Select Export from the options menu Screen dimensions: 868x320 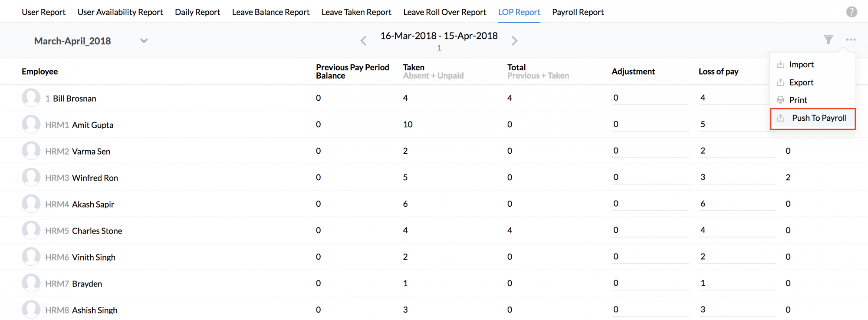coord(801,82)
